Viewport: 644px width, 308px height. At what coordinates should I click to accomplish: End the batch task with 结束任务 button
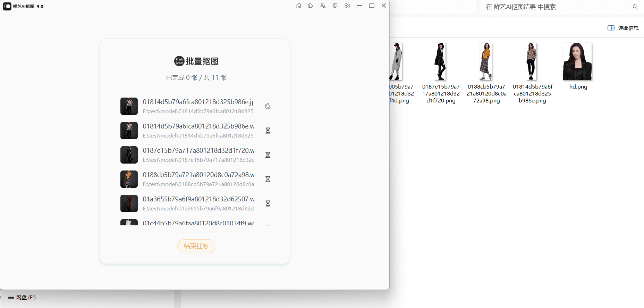coord(196,246)
